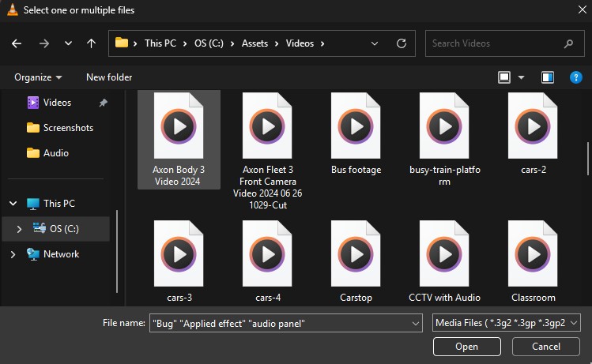592x364 pixels.
Task: Unpin Videos using the pin icon
Action: click(x=103, y=103)
